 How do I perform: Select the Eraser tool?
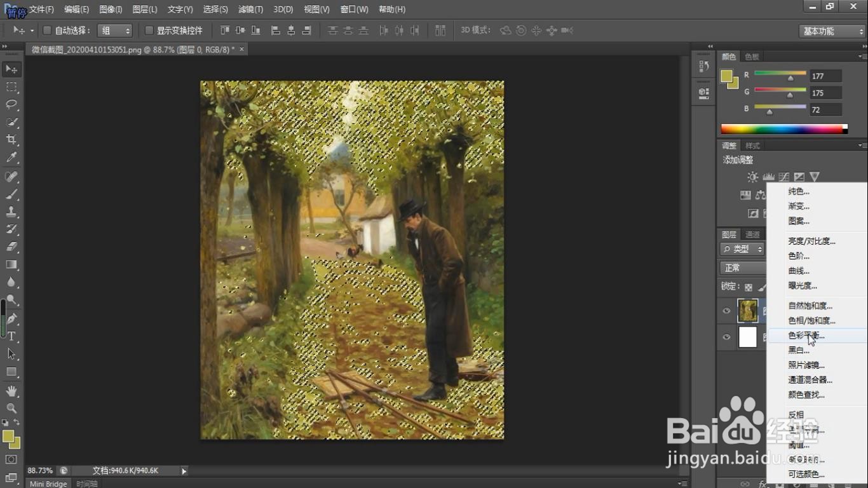(x=11, y=247)
